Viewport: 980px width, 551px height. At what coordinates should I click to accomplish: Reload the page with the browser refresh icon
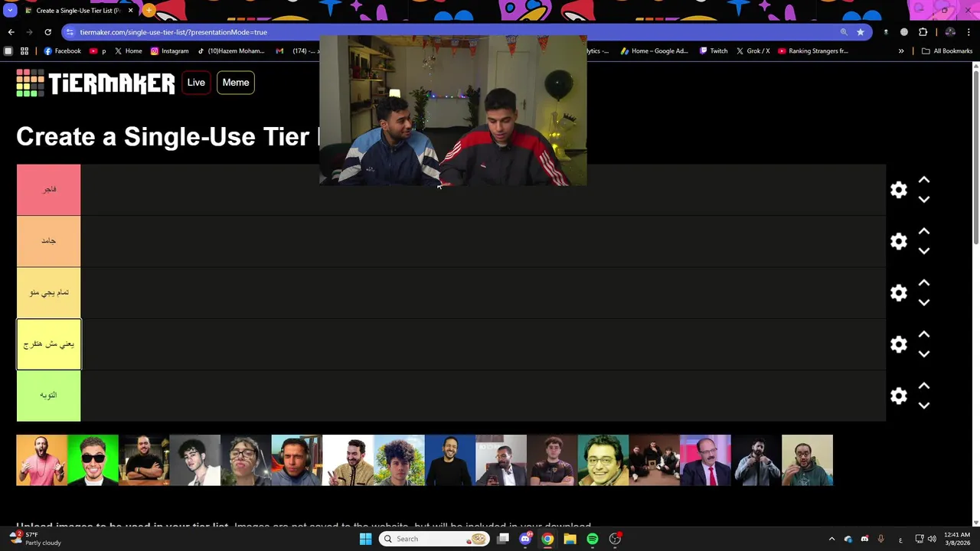click(x=47, y=32)
